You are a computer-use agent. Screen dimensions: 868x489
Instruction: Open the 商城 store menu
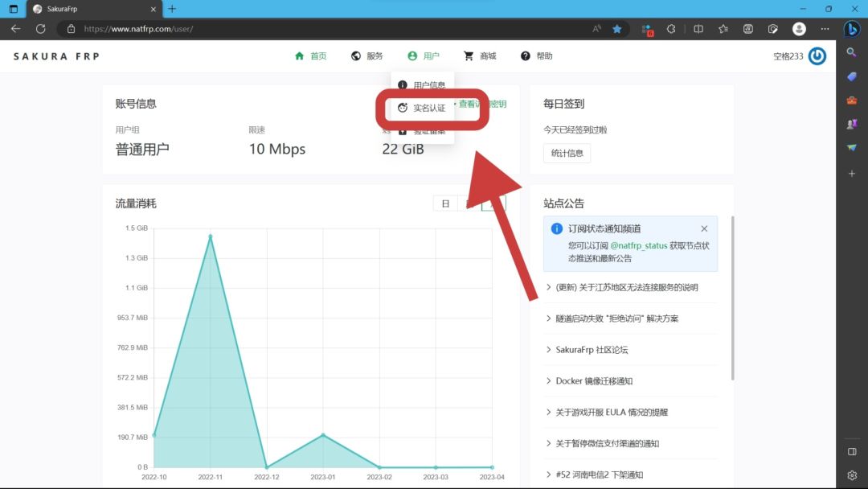pos(480,56)
